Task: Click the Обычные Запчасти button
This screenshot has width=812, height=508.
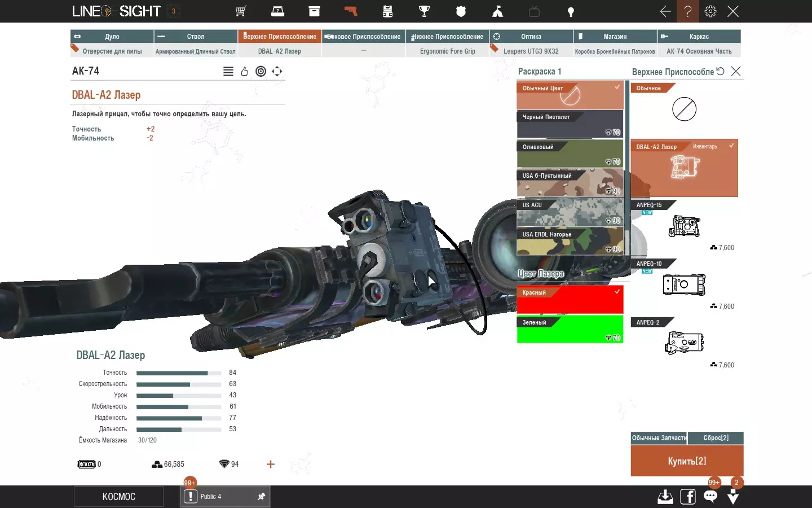Action: 659,438
